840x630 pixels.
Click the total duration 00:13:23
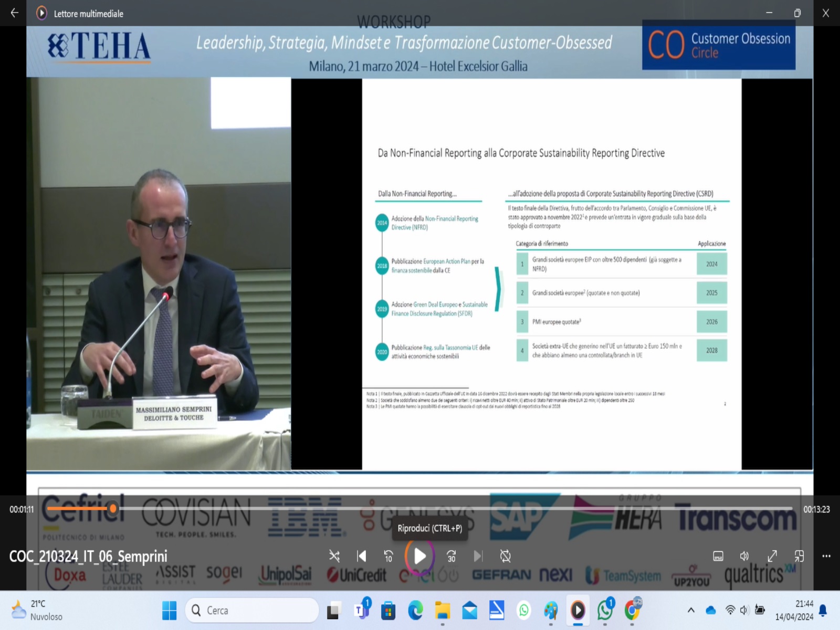pyautogui.click(x=816, y=509)
